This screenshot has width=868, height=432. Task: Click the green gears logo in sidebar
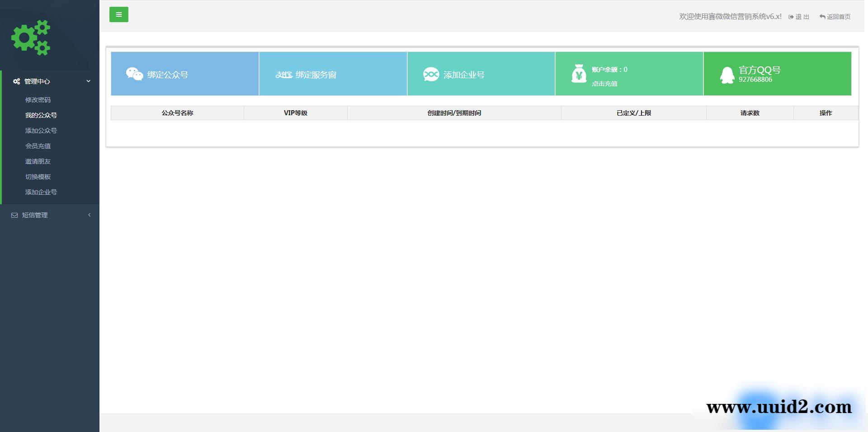click(31, 38)
